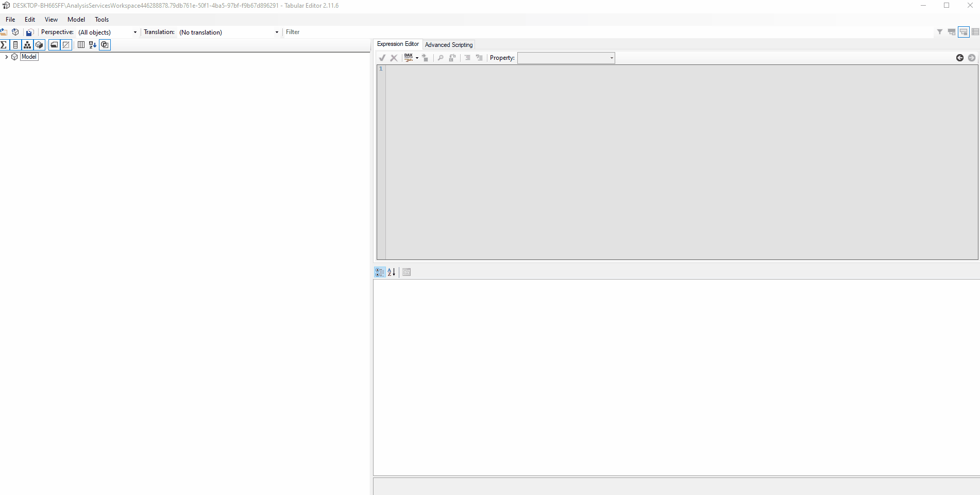The image size is (980, 495).
Task: Minimize the Tabular Editor window
Action: (923, 6)
